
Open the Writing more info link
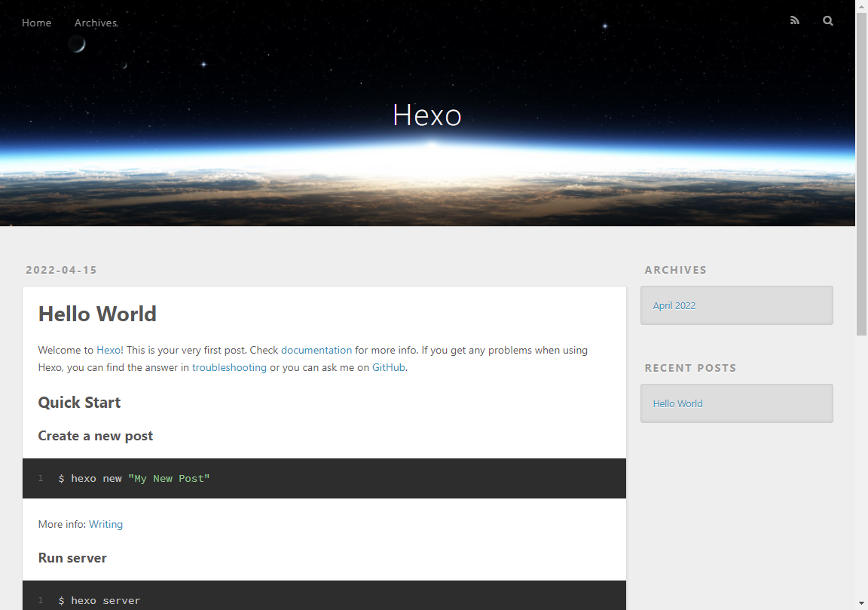tap(105, 524)
